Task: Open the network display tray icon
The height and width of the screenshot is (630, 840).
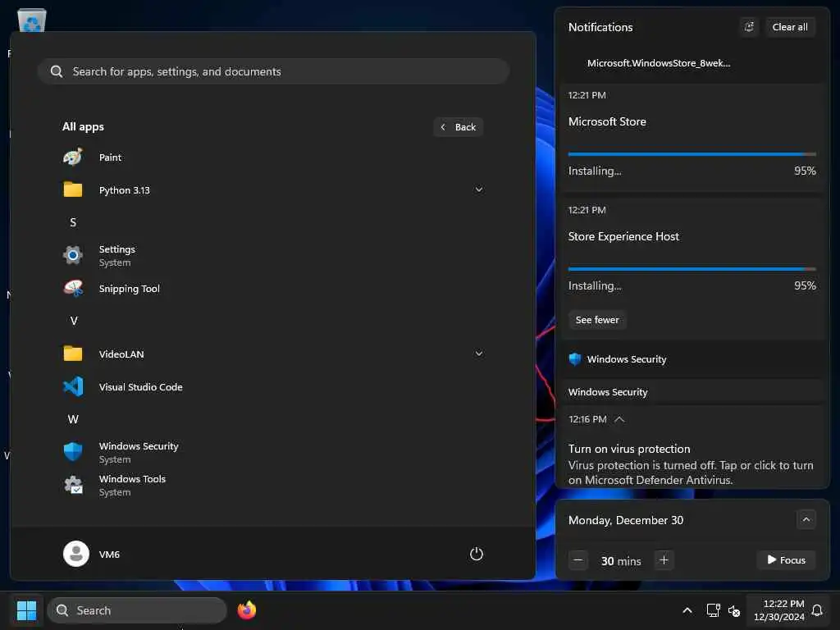Action: coord(713,610)
